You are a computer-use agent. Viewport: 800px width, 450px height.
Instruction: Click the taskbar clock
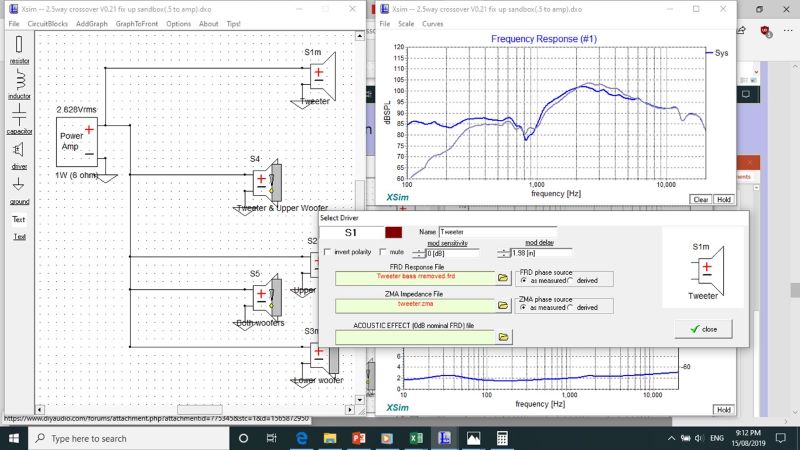[x=748, y=438]
